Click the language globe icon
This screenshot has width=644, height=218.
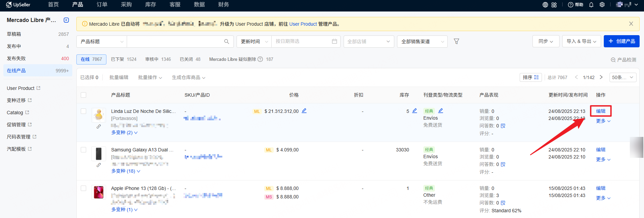[545, 5]
